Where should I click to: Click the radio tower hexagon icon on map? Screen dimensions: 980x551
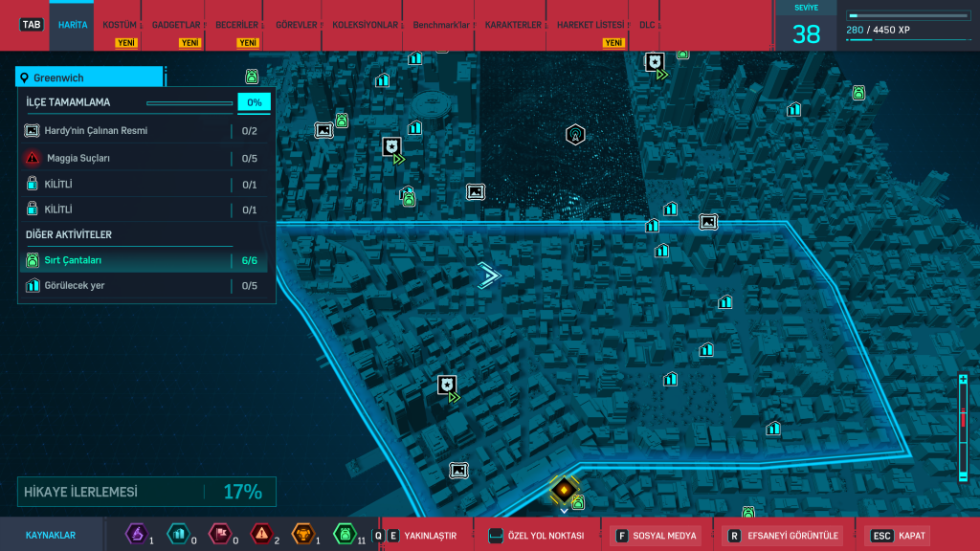575,134
